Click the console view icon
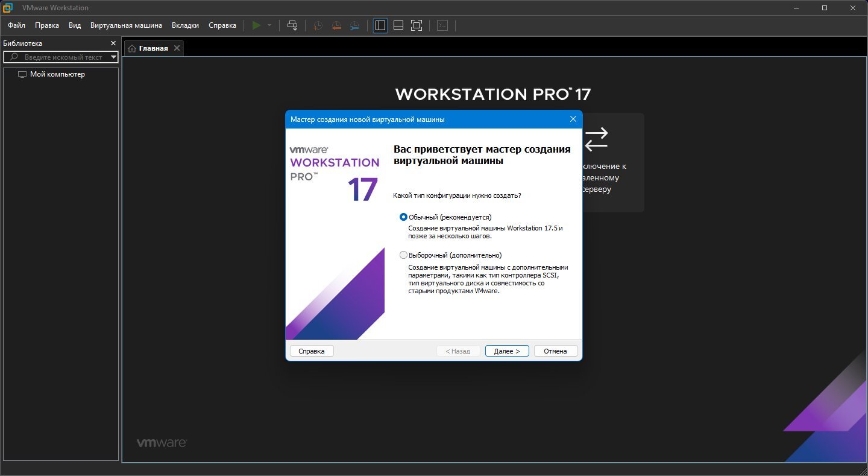The height and width of the screenshot is (476, 868). tap(442, 25)
